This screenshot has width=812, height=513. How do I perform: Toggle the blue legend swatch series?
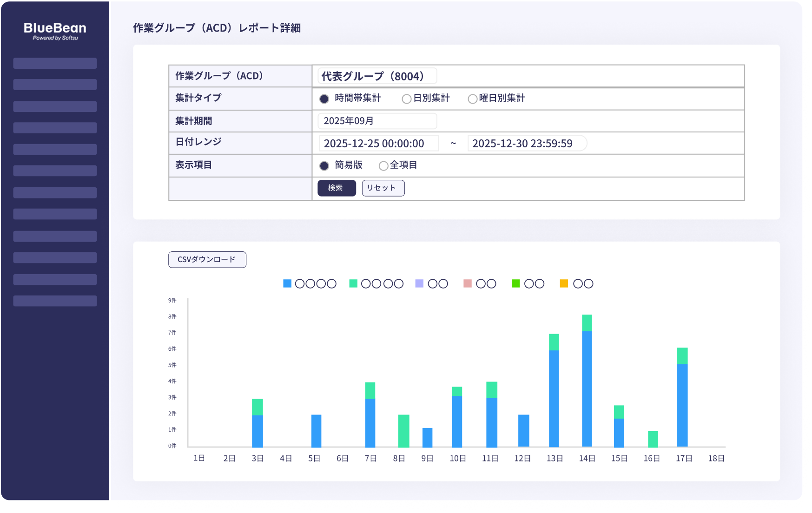(287, 283)
